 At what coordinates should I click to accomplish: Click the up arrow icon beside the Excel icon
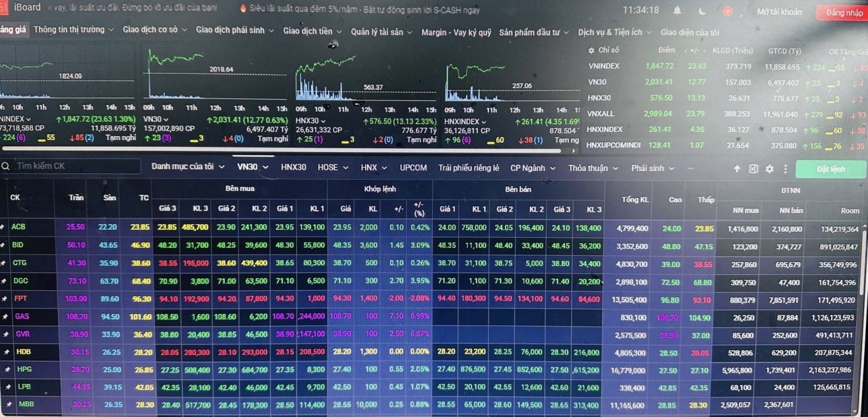point(737,169)
